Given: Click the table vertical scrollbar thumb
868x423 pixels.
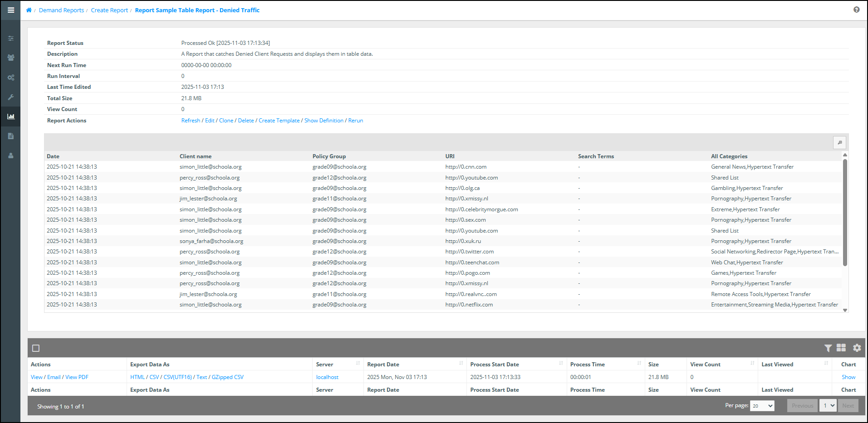Looking at the screenshot, I should 845,212.
